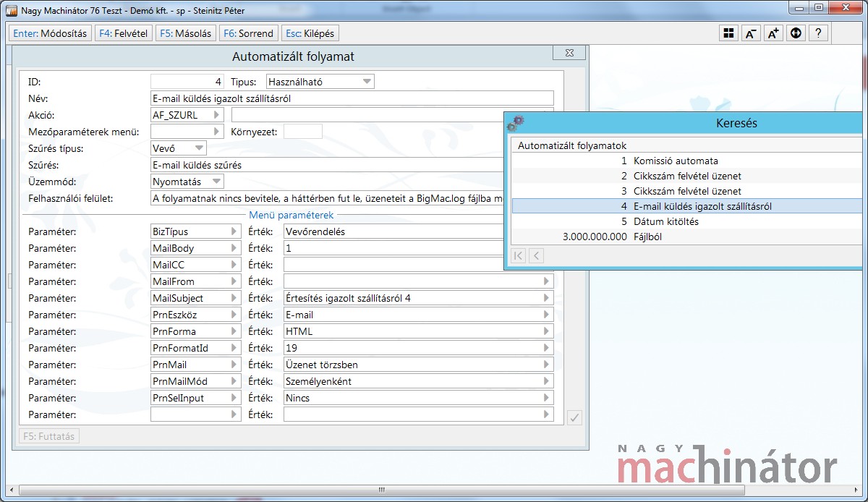Viewport: 868px width, 502px height.
Task: Open the four-square window layout icon
Action: (x=728, y=33)
